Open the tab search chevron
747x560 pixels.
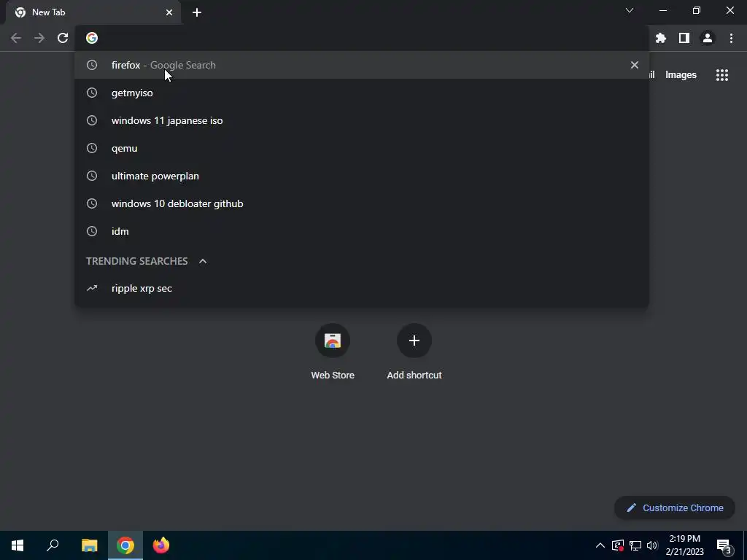click(630, 10)
